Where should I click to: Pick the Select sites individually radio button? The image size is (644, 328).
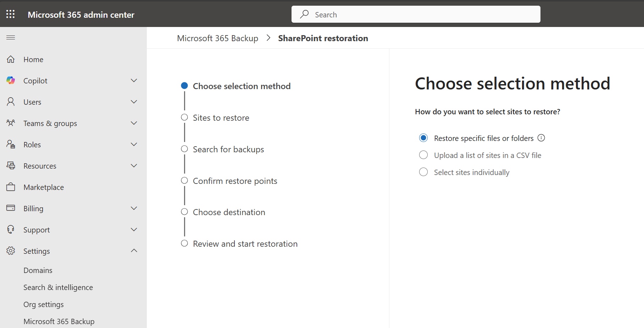(x=423, y=172)
